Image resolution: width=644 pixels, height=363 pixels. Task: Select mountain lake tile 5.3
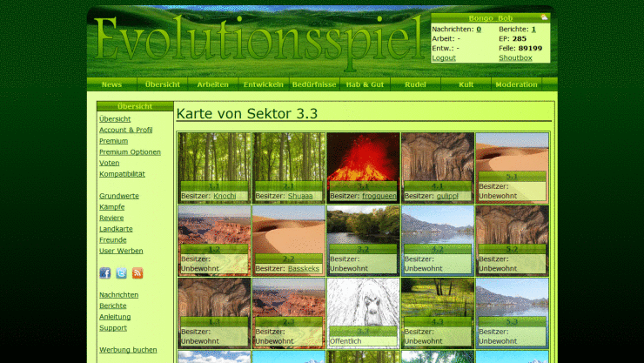pos(513,313)
